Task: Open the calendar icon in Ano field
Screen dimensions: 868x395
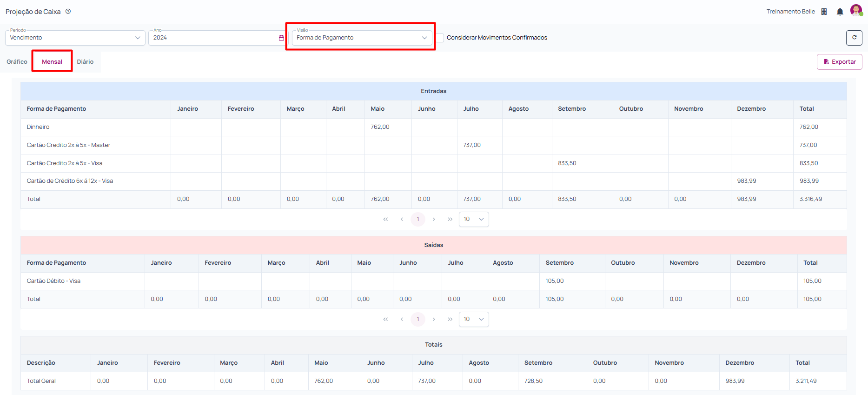Action: pos(281,38)
